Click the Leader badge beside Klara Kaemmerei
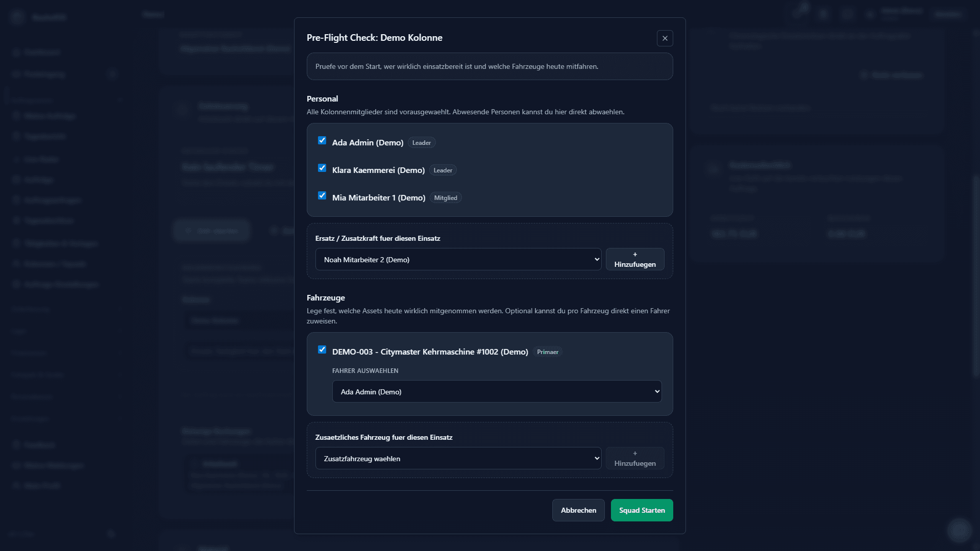Image resolution: width=980 pixels, height=551 pixels. coord(443,170)
